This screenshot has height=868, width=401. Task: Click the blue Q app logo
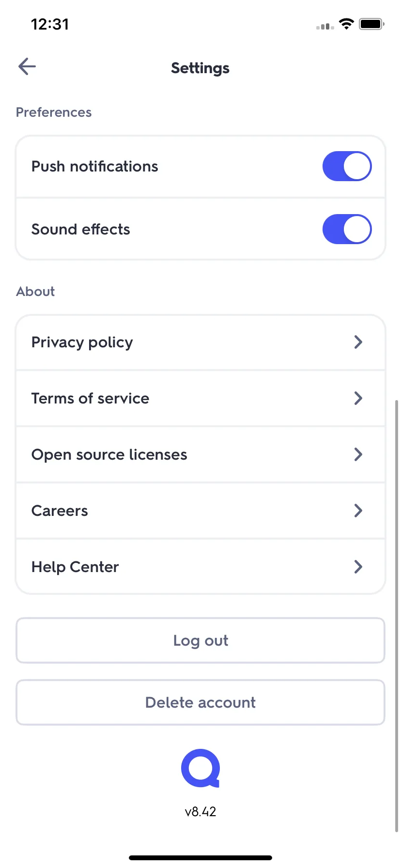tap(200, 768)
